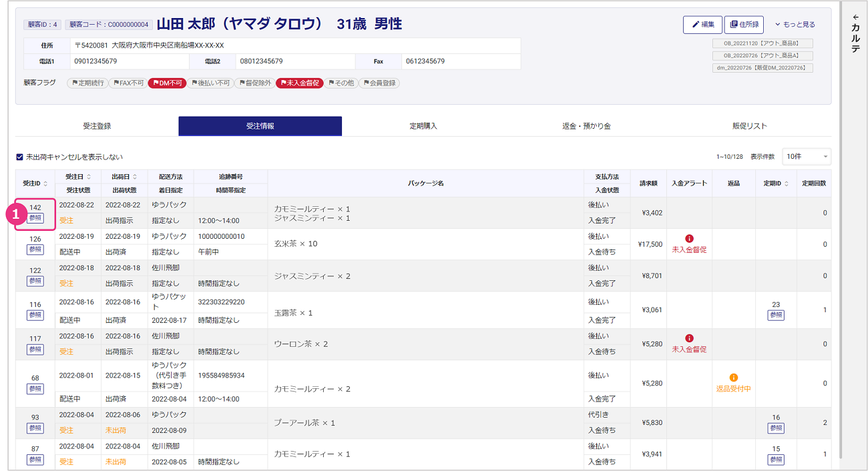This screenshot has height=471, width=868.
Task: Click 参照 button for order 142
Action: click(35, 218)
